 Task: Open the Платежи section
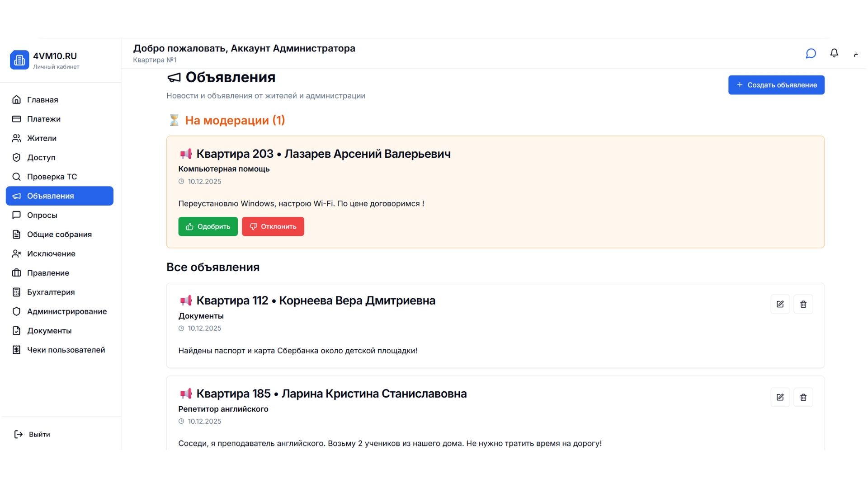coord(43,119)
